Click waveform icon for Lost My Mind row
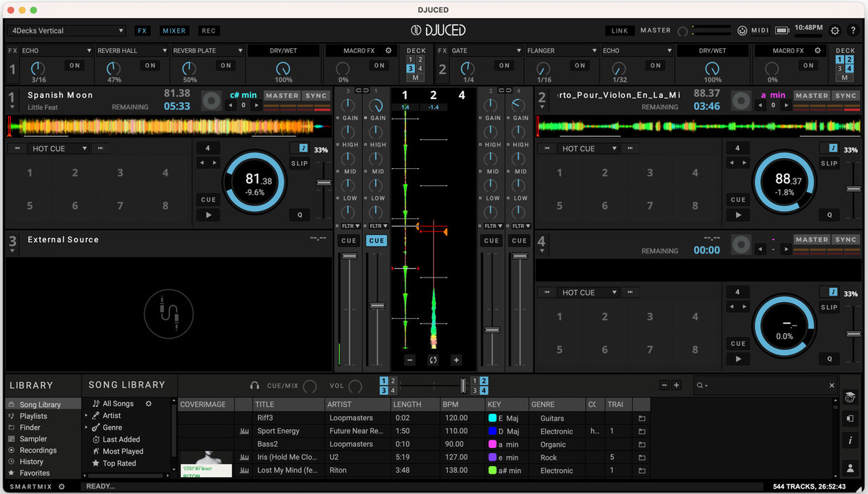The width and height of the screenshot is (868, 494). coord(244,470)
